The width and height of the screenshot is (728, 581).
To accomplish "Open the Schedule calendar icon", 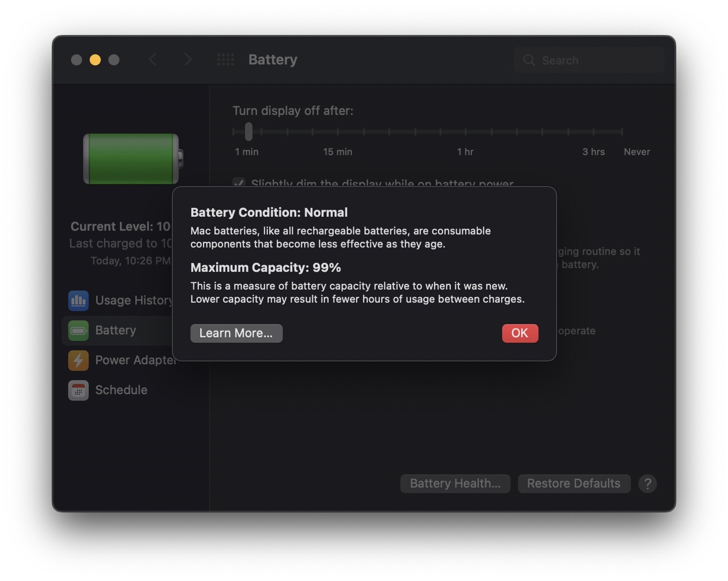I will click(x=78, y=390).
